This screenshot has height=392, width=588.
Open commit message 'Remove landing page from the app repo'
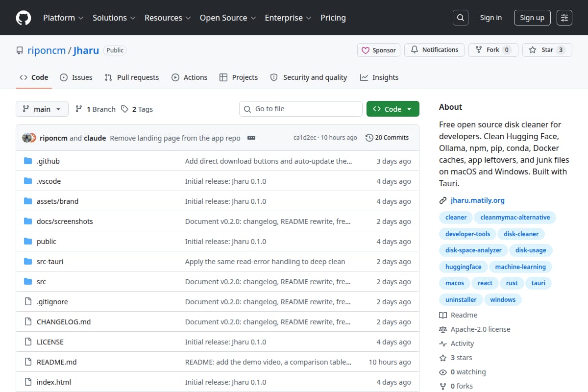pyautogui.click(x=175, y=138)
